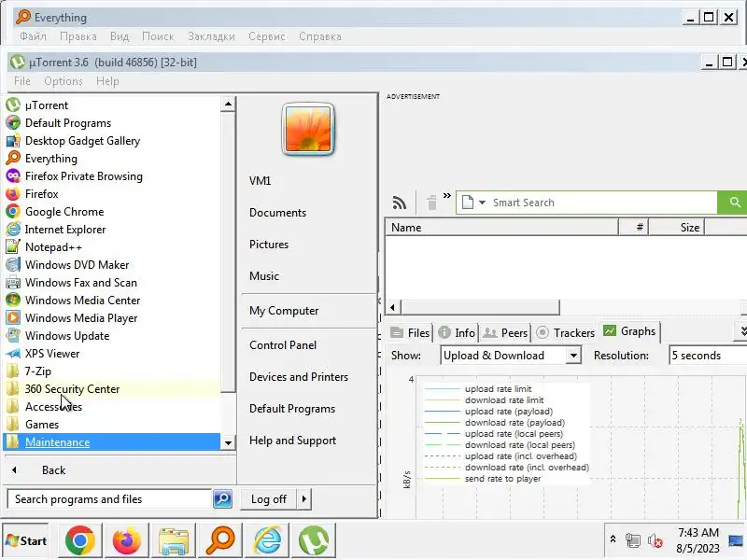Open the Options menu in µTorrent

pos(63,81)
